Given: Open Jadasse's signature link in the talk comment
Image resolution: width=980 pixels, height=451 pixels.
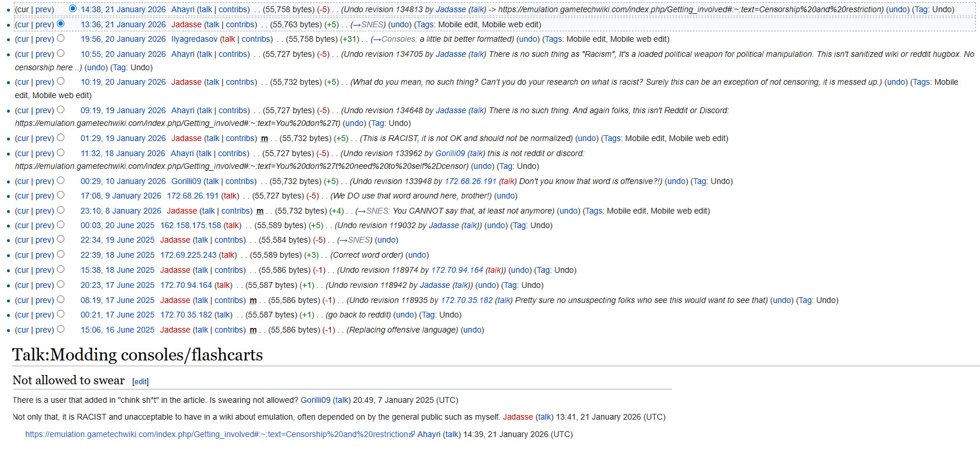Looking at the screenshot, I should click(x=518, y=417).
